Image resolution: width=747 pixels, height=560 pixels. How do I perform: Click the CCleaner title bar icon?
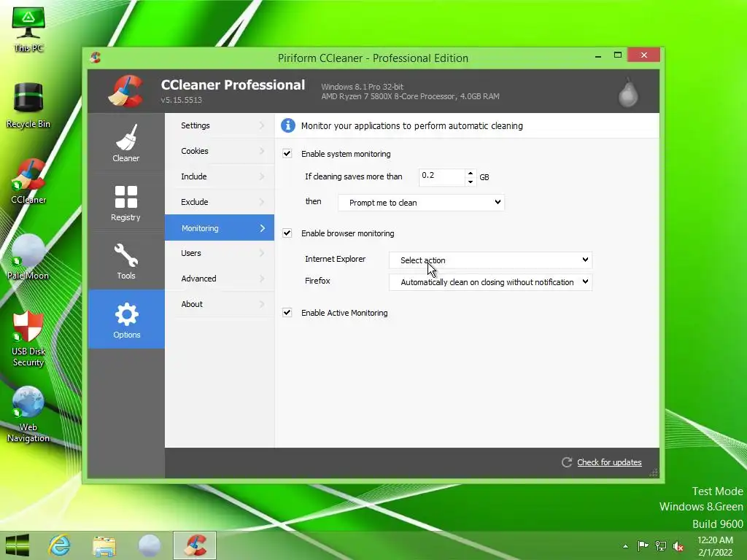point(96,58)
